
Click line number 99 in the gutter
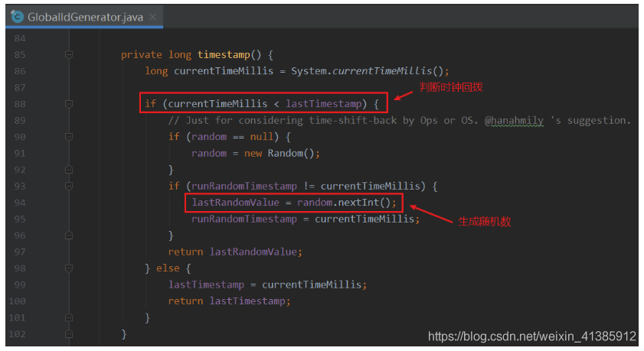pyautogui.click(x=20, y=284)
